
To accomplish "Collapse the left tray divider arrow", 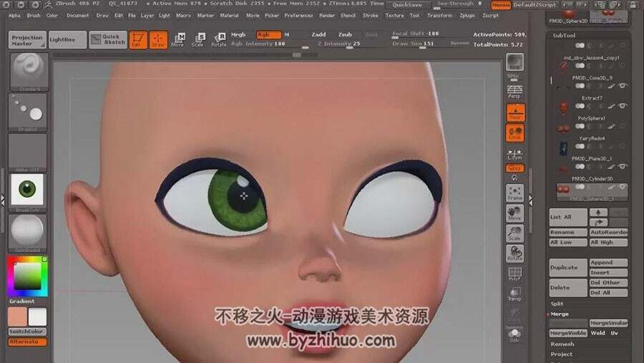I will click(x=2, y=200).
